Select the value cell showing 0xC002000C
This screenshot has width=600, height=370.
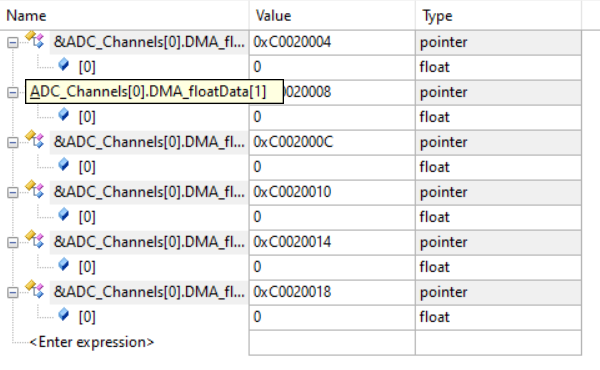coord(332,142)
